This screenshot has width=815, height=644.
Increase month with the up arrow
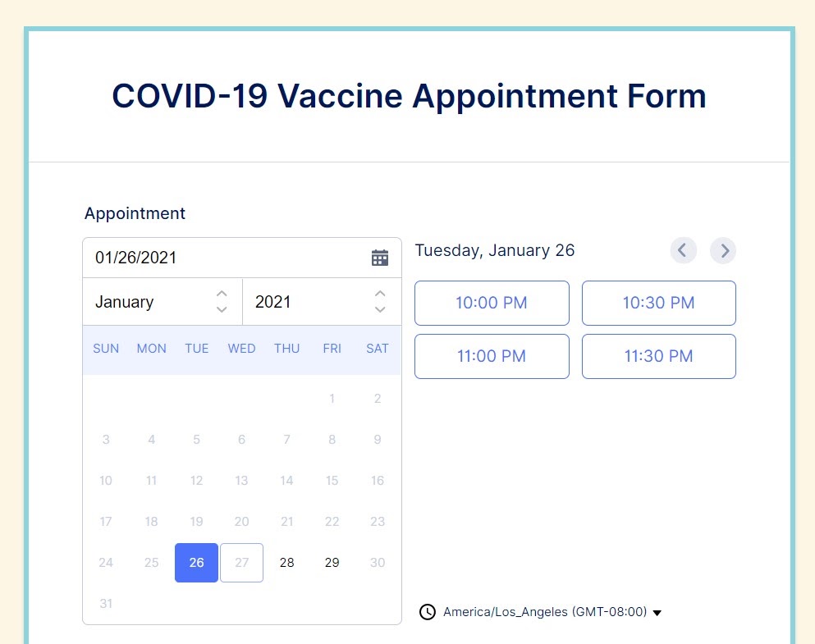222,294
